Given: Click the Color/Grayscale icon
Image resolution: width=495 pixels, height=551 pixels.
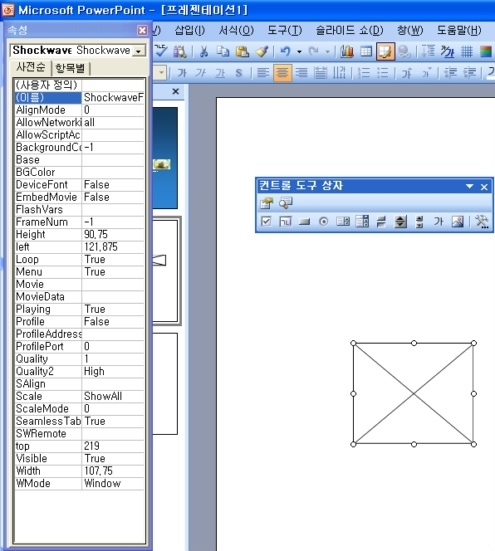Looking at the screenshot, I should pyautogui.click(x=486, y=52).
